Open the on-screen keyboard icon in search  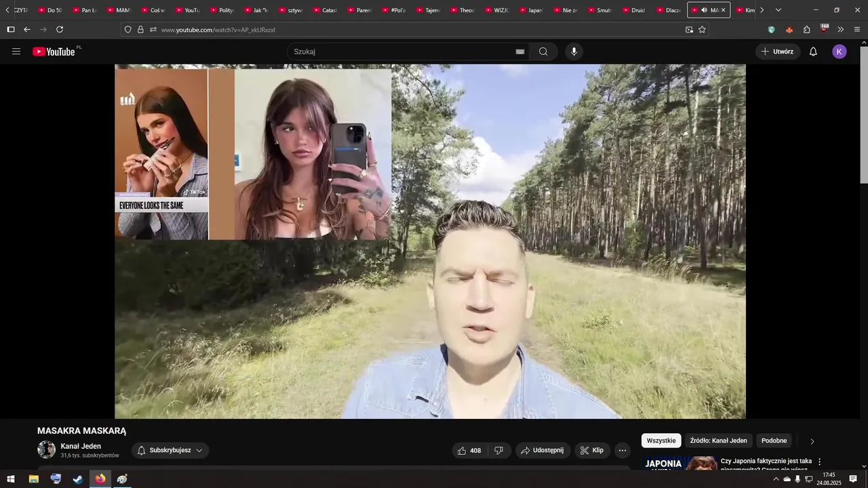pos(520,52)
